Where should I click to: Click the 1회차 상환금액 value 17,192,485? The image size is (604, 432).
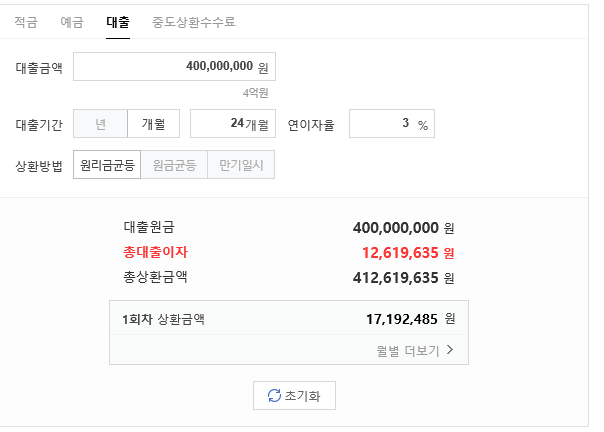pos(402,319)
